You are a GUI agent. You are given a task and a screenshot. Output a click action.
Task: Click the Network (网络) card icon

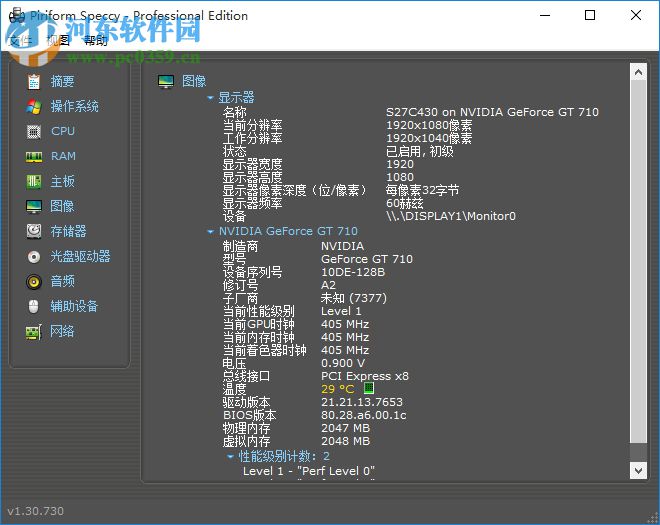pos(34,332)
